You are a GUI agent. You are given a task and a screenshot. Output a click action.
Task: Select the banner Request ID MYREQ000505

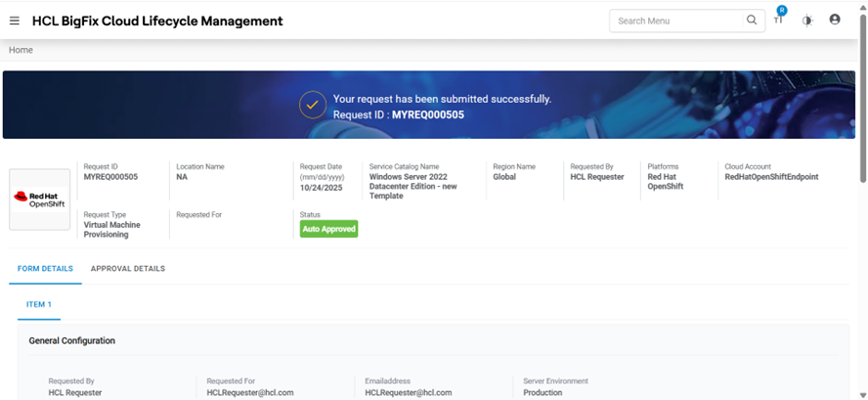click(x=428, y=115)
